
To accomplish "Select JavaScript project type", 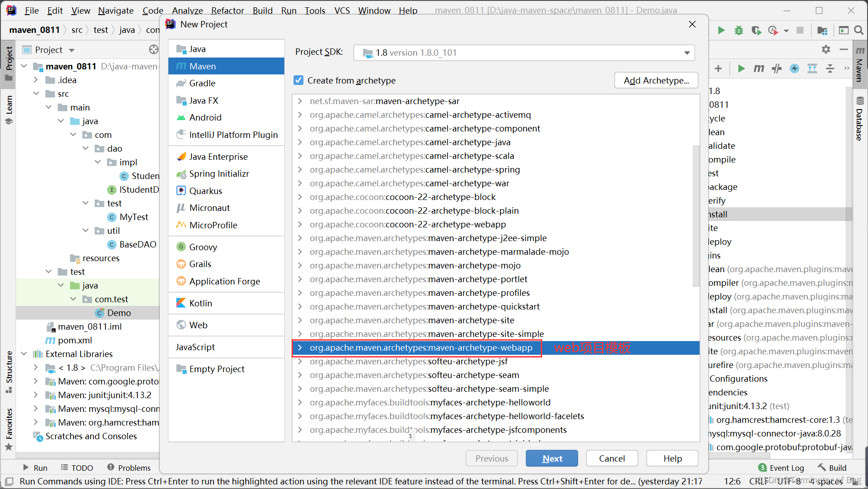I will pos(226,347).
